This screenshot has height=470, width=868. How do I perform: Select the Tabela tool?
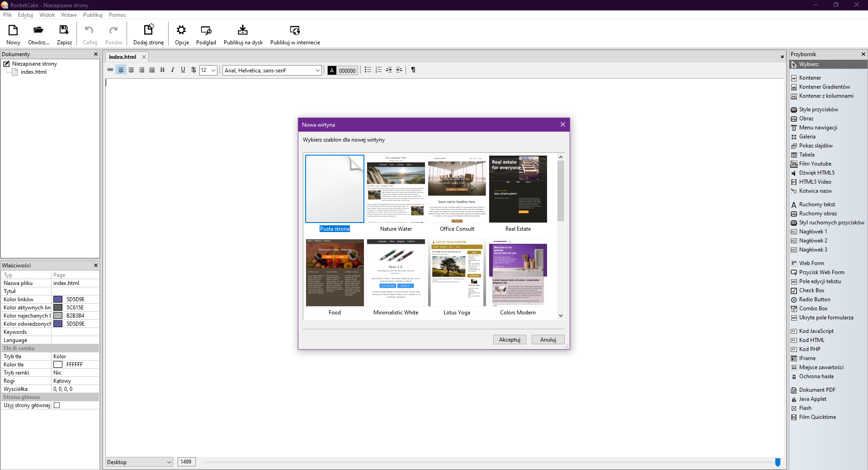pyautogui.click(x=807, y=155)
